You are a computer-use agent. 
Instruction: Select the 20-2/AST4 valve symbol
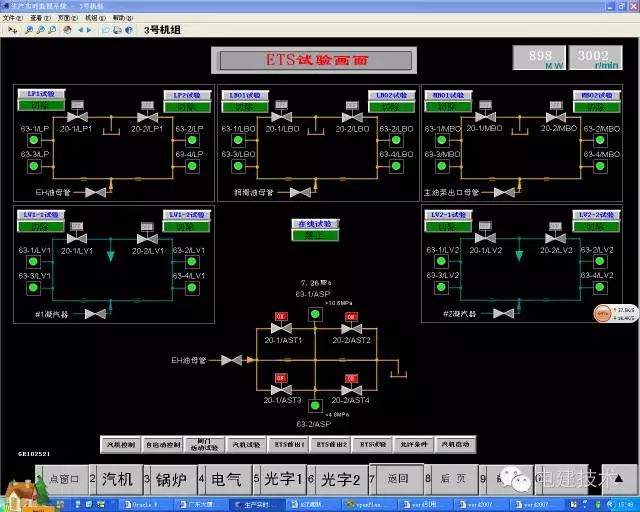click(351, 388)
